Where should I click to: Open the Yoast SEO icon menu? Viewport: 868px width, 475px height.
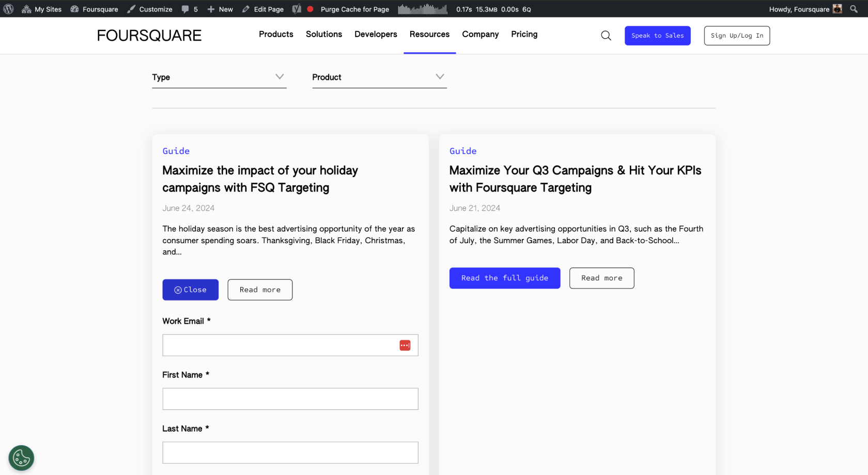[x=297, y=9]
